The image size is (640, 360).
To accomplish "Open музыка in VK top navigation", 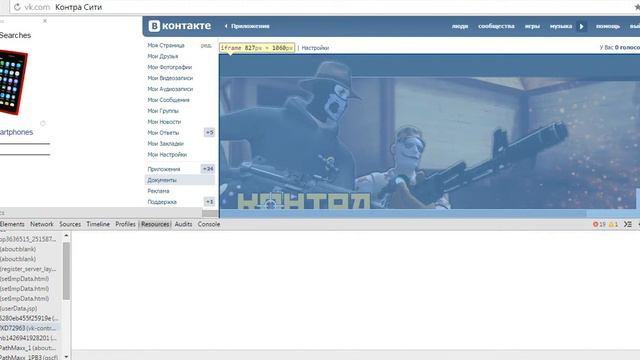I will pyautogui.click(x=561, y=26).
